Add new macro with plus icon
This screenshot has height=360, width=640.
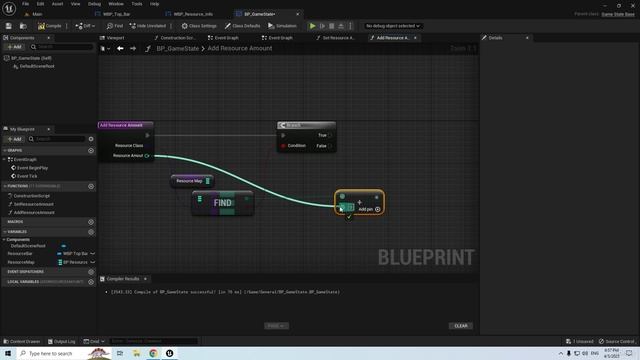point(91,222)
